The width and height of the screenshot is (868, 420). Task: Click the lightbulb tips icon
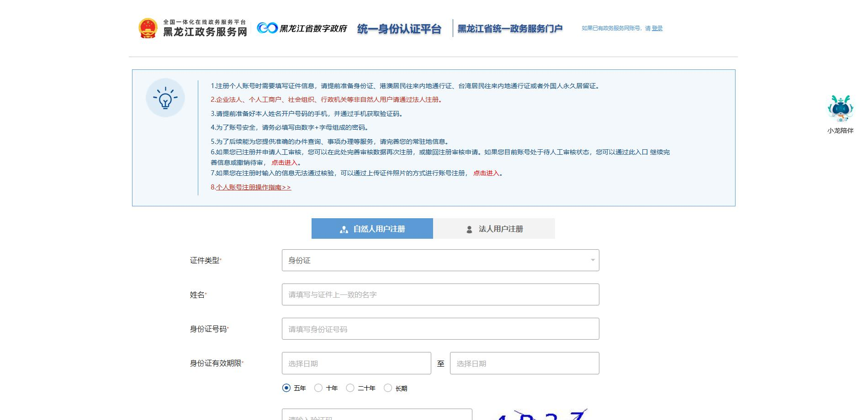click(165, 98)
